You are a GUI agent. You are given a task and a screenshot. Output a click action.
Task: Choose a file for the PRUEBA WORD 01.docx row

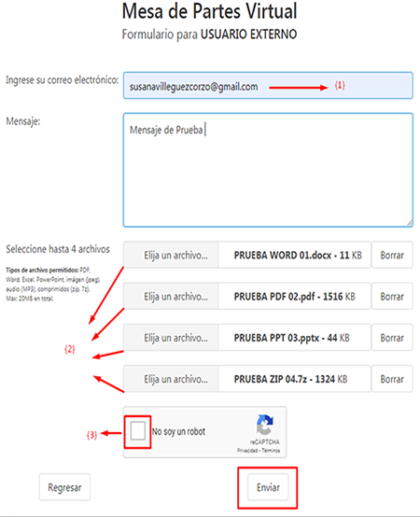pos(171,255)
